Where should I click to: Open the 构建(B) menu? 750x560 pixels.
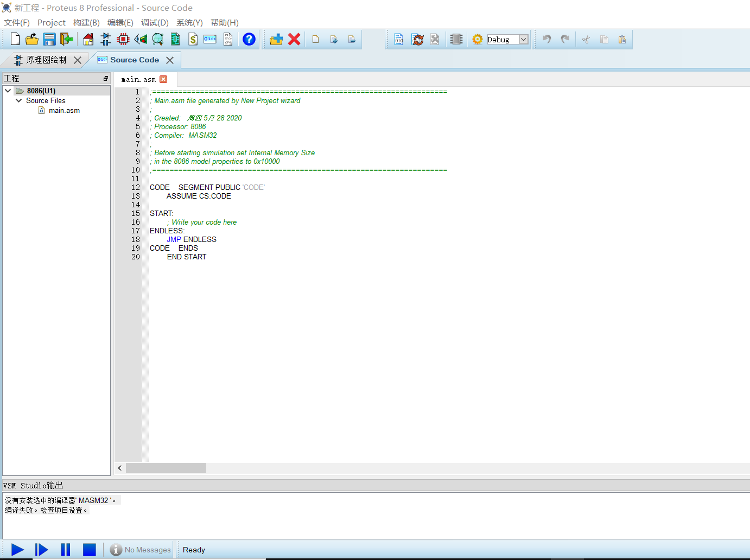pyautogui.click(x=86, y=22)
